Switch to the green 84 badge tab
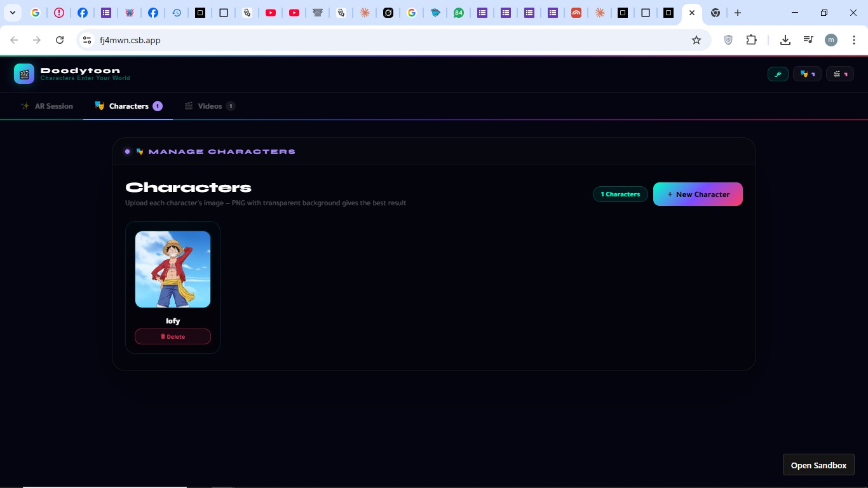The width and height of the screenshot is (868, 488). pos(459,13)
